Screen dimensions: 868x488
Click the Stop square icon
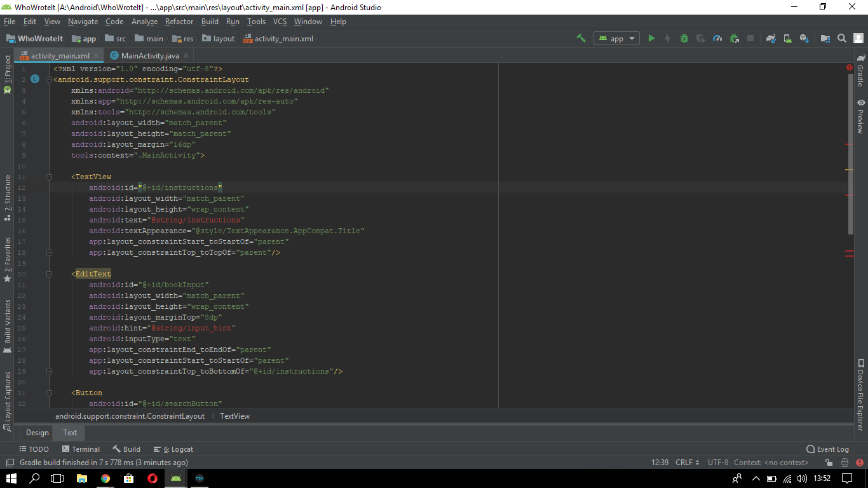pyautogui.click(x=750, y=38)
